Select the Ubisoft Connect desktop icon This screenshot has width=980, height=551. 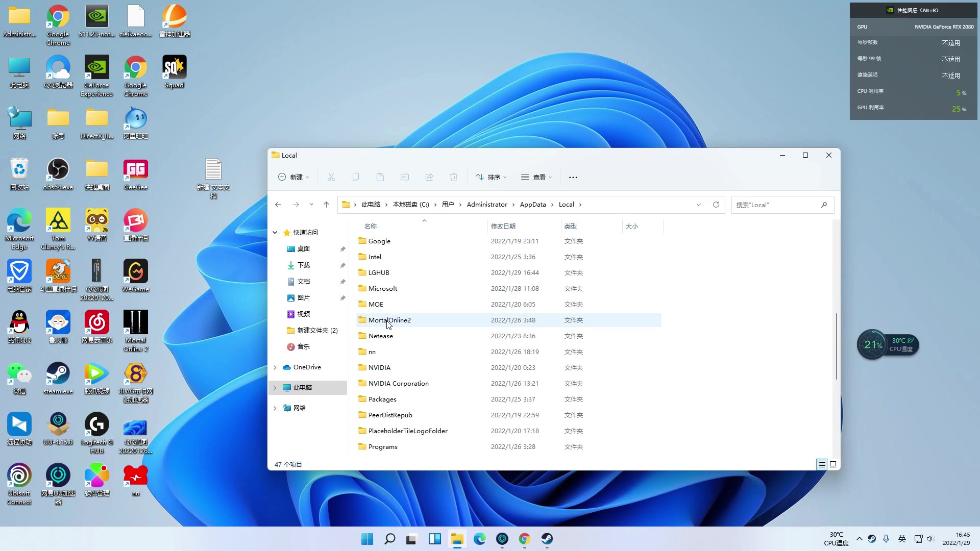(19, 484)
